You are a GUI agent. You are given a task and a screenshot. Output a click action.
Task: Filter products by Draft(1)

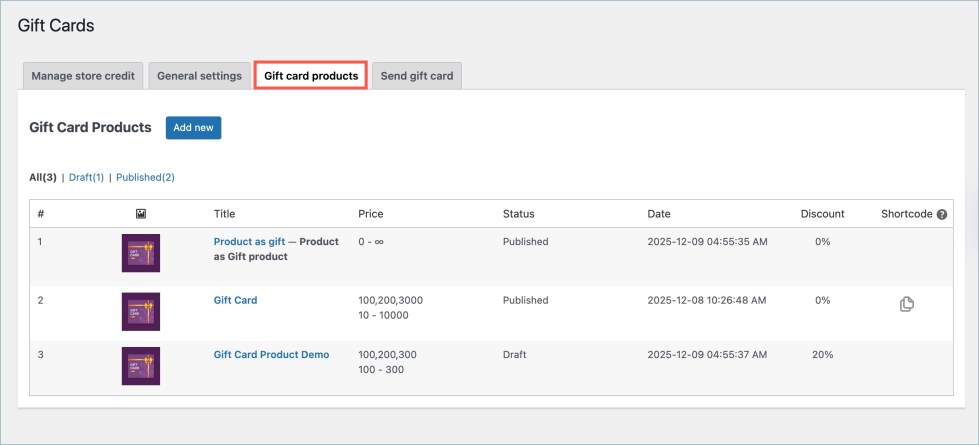tap(87, 177)
